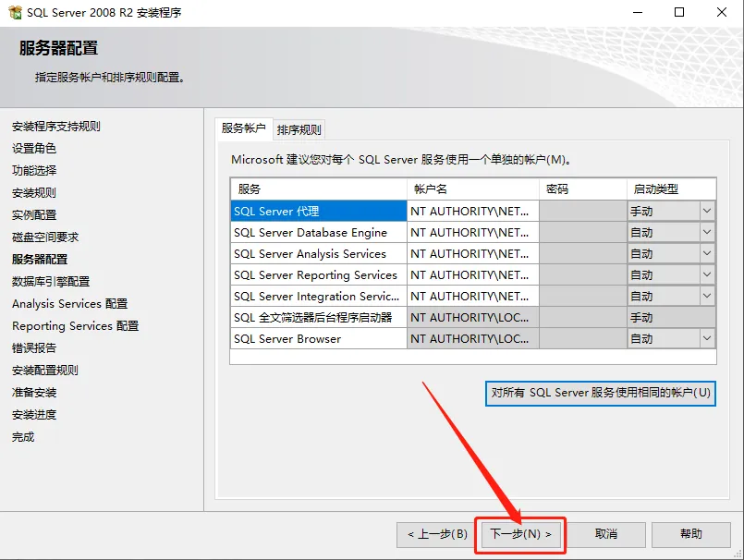Click 磁盘空间要求 step in sidebar
The height and width of the screenshot is (560, 744).
click(x=45, y=237)
